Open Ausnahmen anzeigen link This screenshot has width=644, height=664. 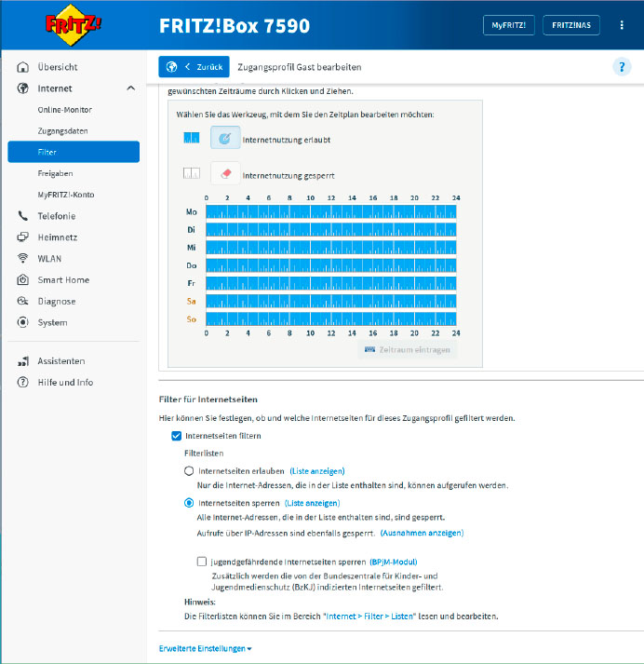pyautogui.click(x=422, y=533)
